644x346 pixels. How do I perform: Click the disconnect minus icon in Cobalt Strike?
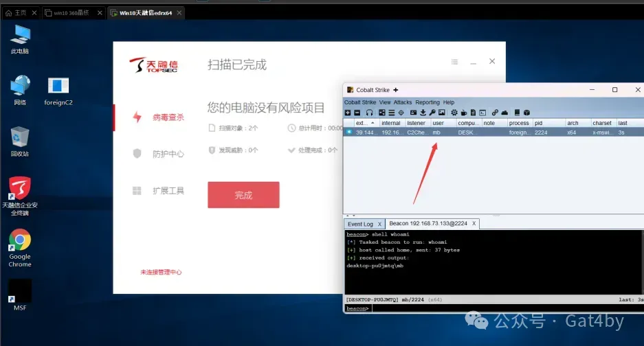357,113
